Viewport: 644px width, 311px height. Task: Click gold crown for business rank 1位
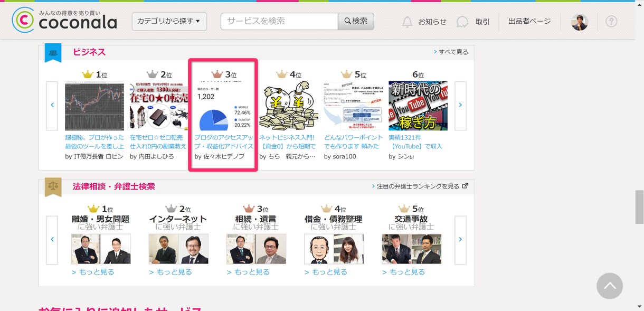88,74
